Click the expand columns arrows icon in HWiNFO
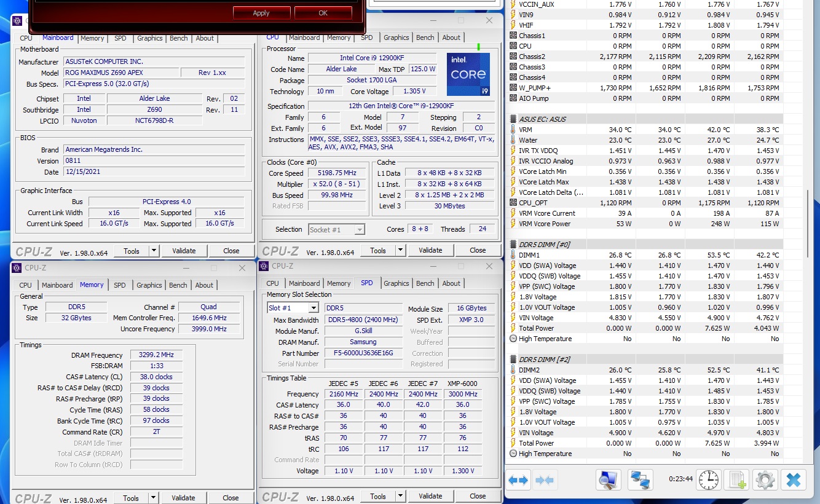Image resolution: width=820 pixels, height=504 pixels. (x=518, y=480)
